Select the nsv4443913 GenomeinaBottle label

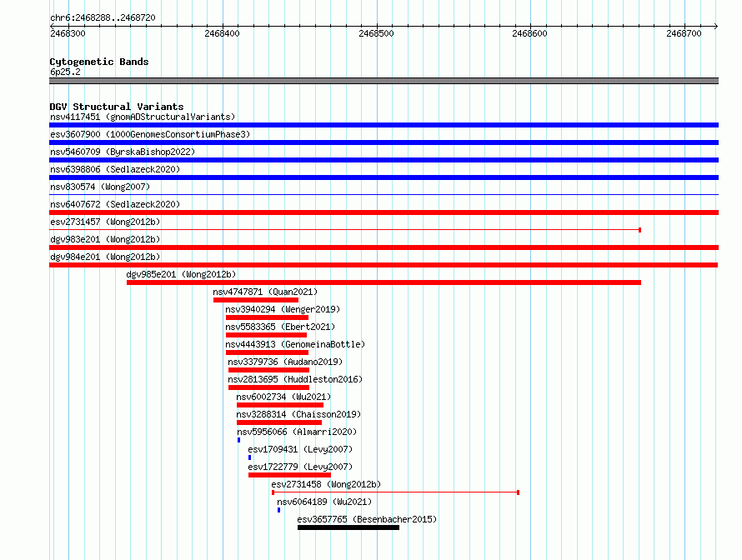(295, 344)
